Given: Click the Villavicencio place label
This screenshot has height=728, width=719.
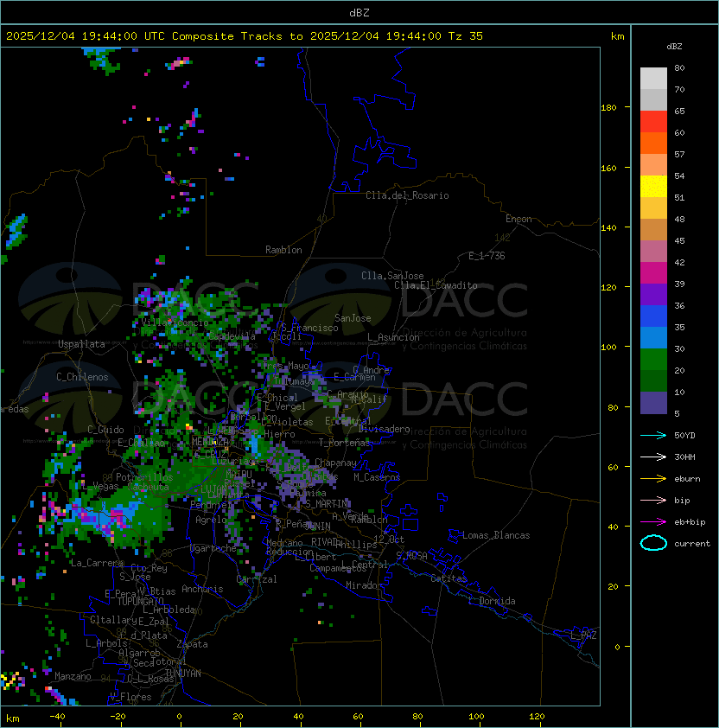Looking at the screenshot, I should (x=175, y=322).
